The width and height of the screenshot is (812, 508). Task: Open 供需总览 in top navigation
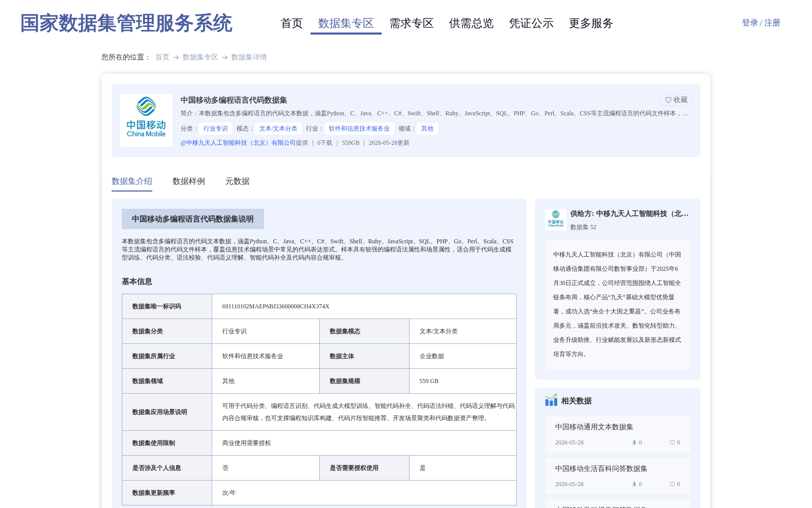point(471,23)
